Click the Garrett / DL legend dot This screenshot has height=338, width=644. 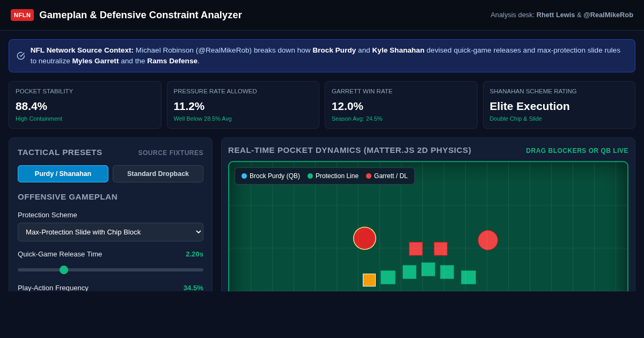point(369,176)
